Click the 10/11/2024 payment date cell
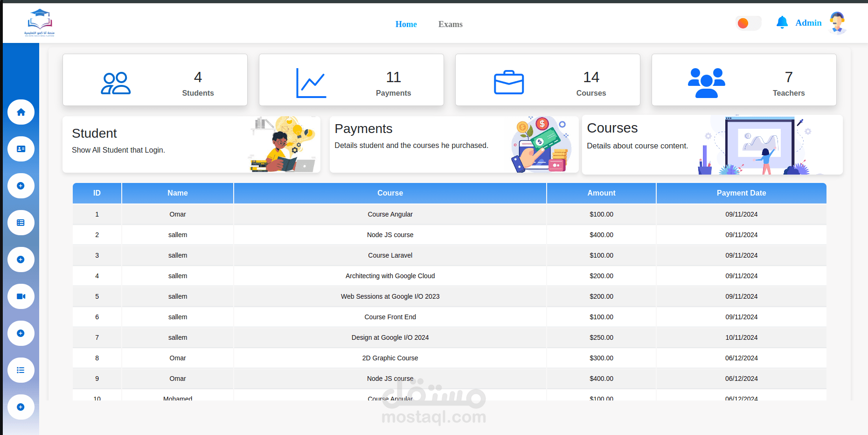 point(741,337)
